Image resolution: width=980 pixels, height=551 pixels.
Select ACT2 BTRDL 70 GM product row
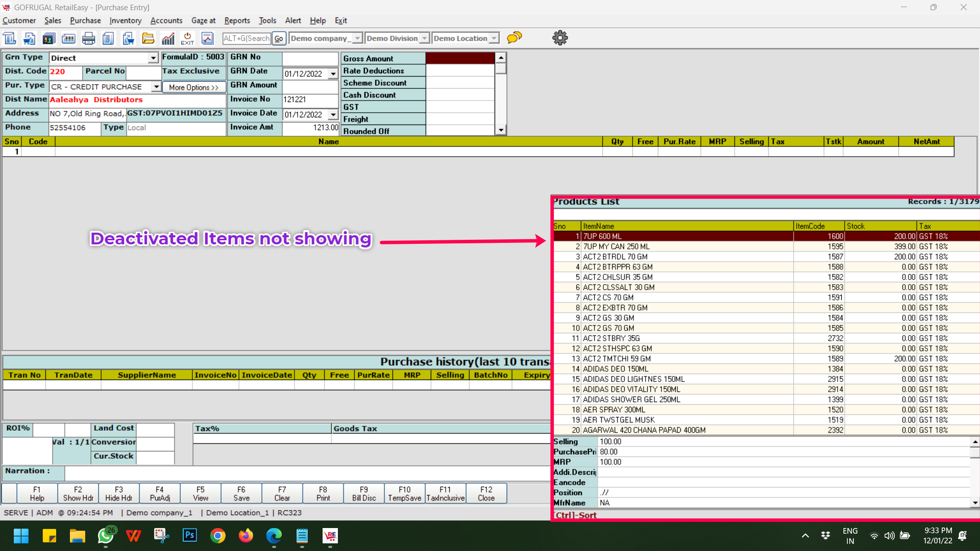(x=615, y=257)
